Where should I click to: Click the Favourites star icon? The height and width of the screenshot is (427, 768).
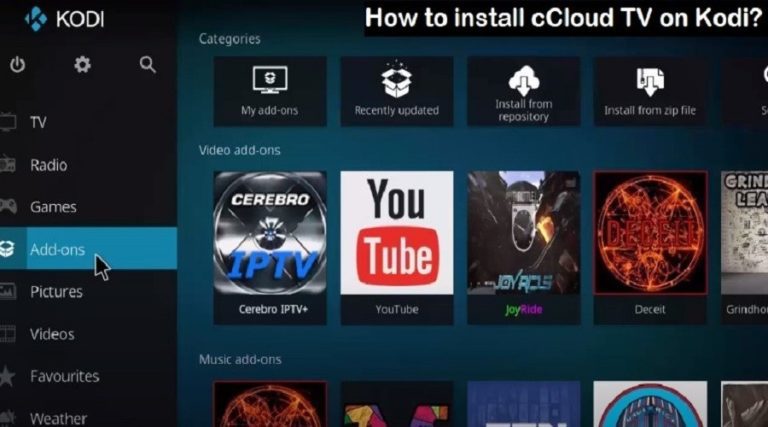coord(7,376)
